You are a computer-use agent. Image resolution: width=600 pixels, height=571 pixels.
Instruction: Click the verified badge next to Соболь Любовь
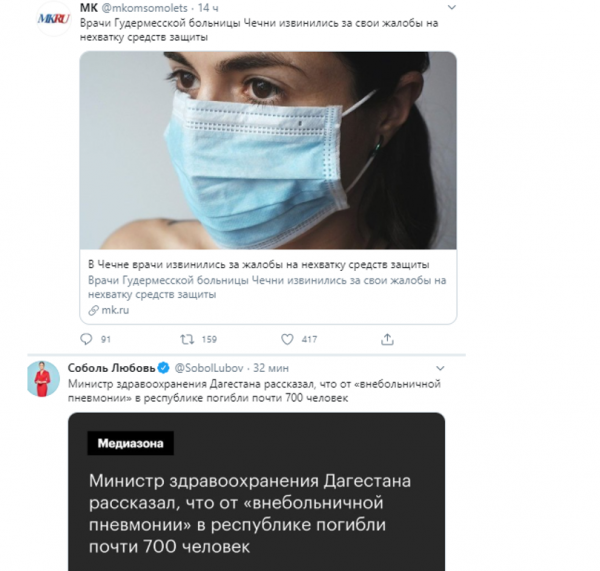(x=163, y=368)
